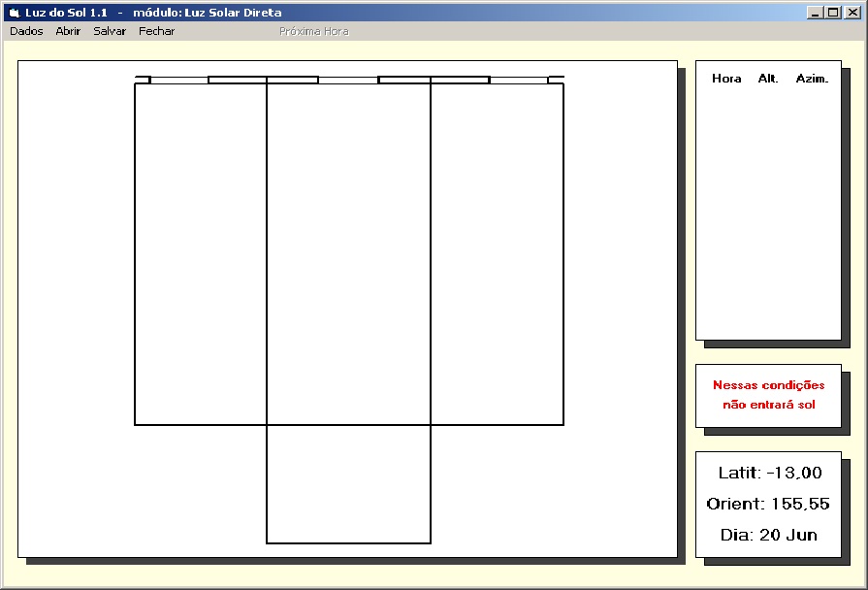Maximize the Luz do Sol window

[x=833, y=13]
